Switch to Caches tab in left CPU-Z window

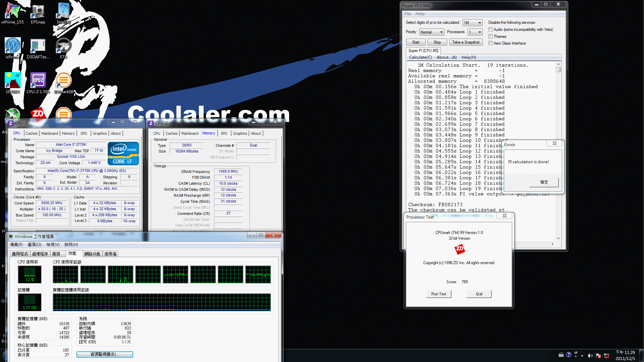point(32,133)
